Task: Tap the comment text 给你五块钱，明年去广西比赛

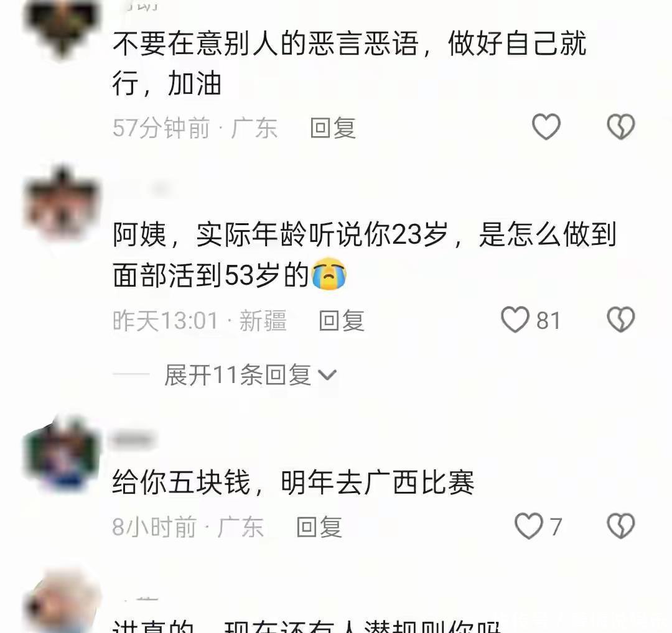Action: (x=293, y=483)
